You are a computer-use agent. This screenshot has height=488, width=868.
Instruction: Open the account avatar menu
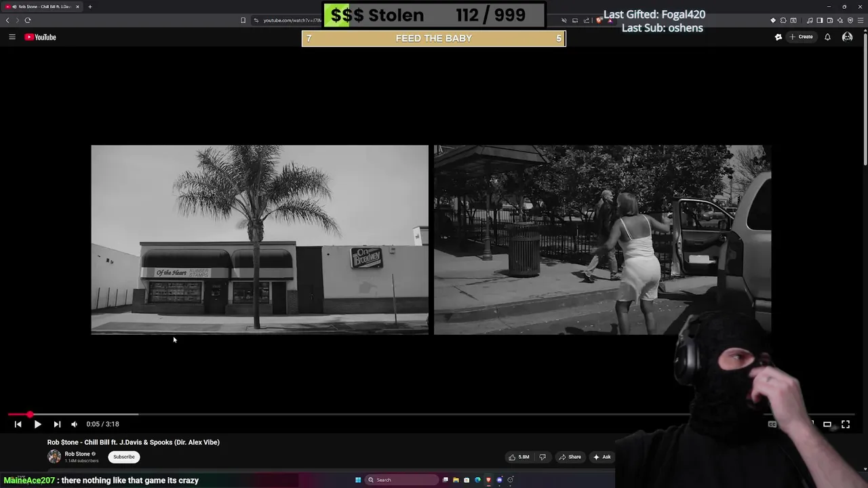[x=847, y=37]
